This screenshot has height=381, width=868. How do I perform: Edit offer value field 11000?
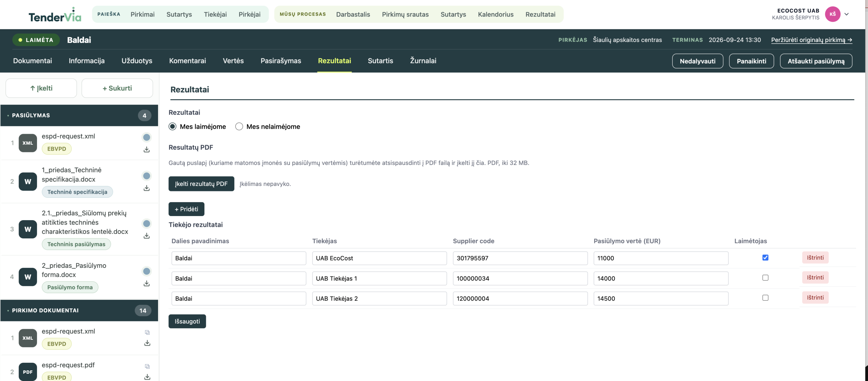tap(661, 258)
